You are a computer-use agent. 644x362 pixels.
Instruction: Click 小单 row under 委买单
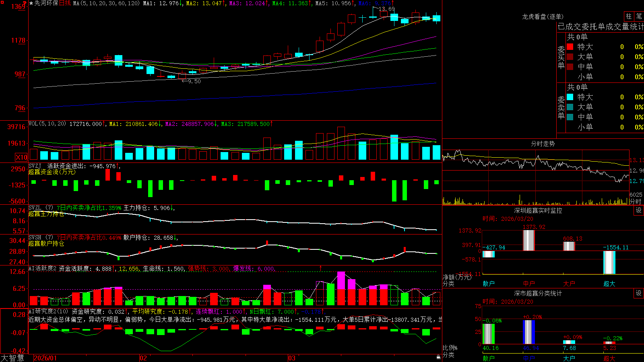[x=605, y=77]
